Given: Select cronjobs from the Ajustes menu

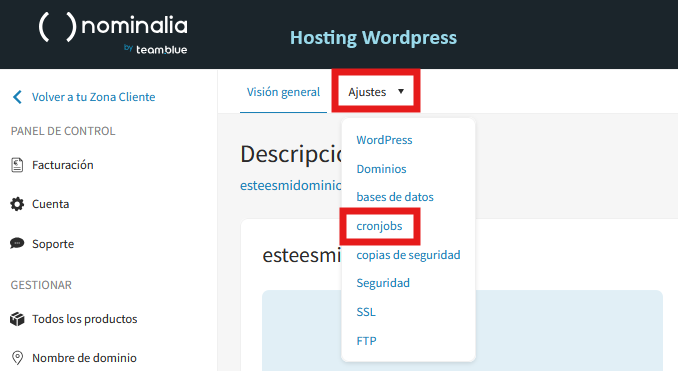Looking at the screenshot, I should click(379, 226).
